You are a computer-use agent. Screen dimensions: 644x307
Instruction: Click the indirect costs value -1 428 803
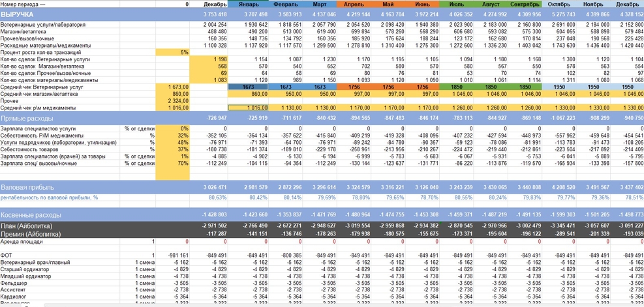214,215
